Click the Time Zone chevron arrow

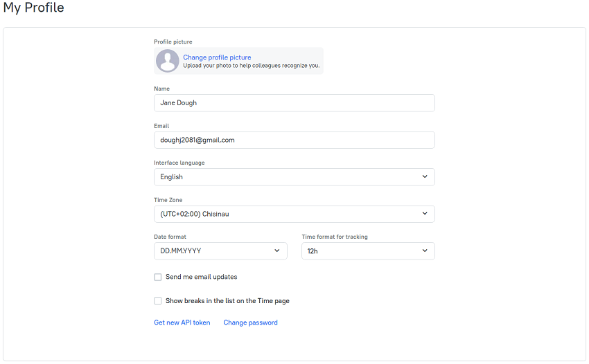425,214
